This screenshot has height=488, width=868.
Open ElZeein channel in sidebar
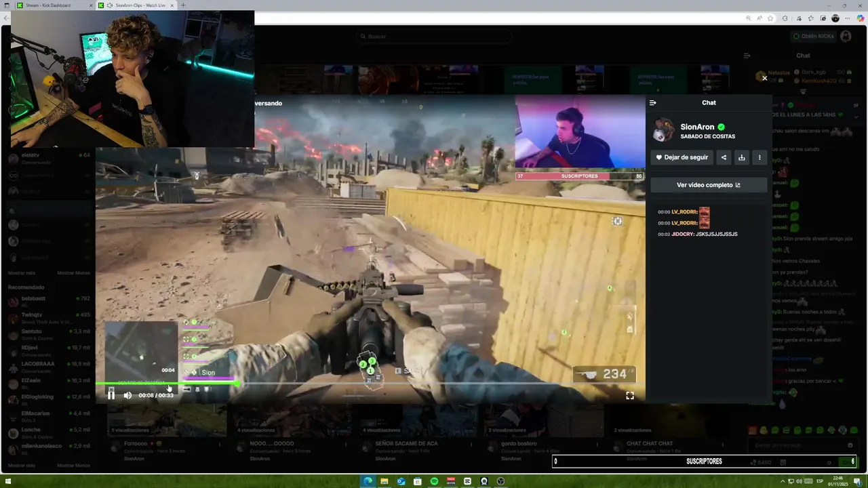[x=49, y=383]
